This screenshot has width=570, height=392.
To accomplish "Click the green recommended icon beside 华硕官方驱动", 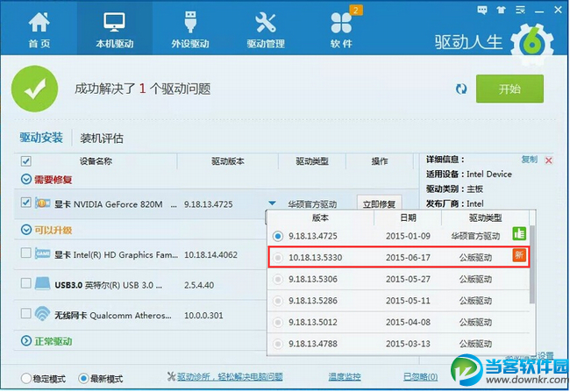I will coord(519,233).
